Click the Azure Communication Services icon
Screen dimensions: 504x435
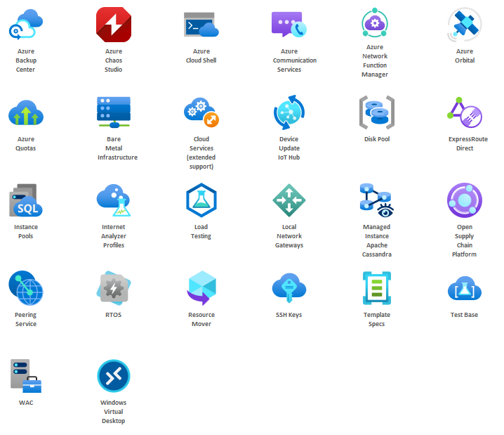(x=289, y=24)
